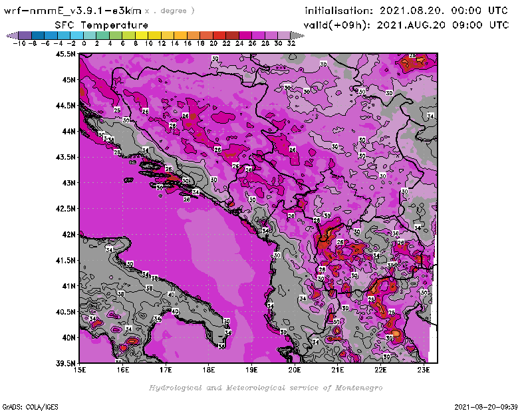Click the SFC Temperature title
The image size is (532, 411).
[102, 25]
